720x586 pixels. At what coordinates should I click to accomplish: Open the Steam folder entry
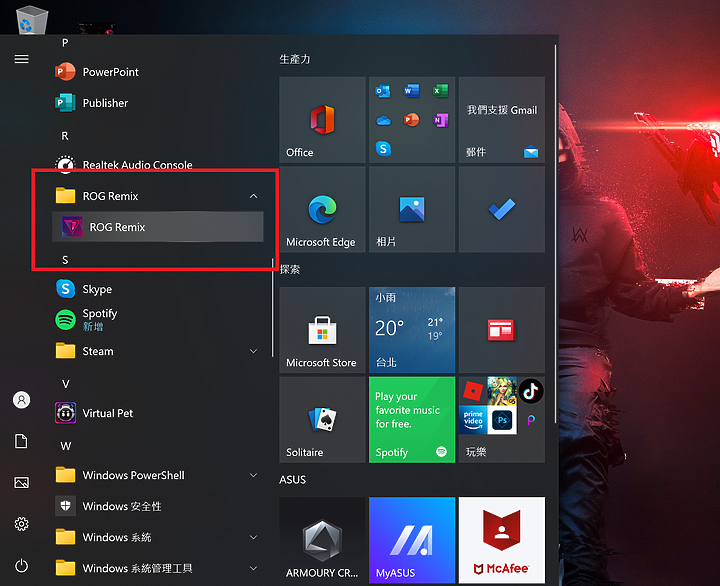pyautogui.click(x=158, y=351)
